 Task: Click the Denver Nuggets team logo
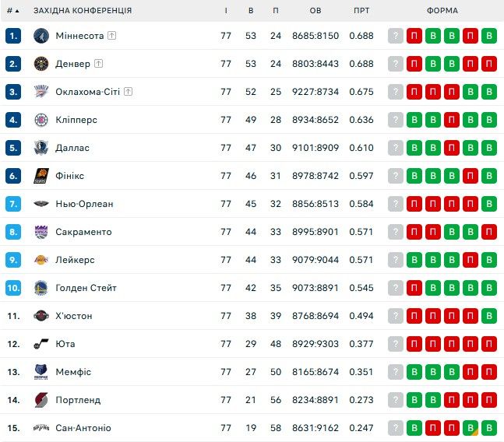(x=41, y=64)
